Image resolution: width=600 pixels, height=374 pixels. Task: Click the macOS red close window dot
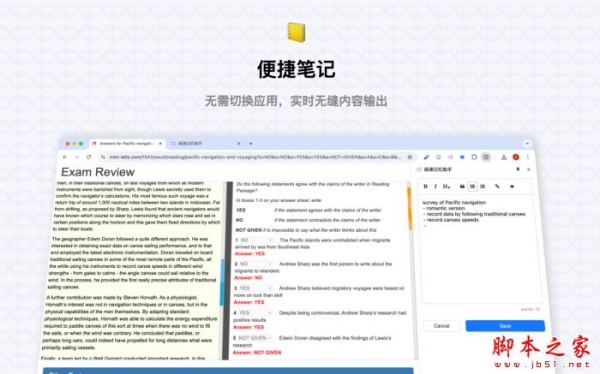point(68,144)
